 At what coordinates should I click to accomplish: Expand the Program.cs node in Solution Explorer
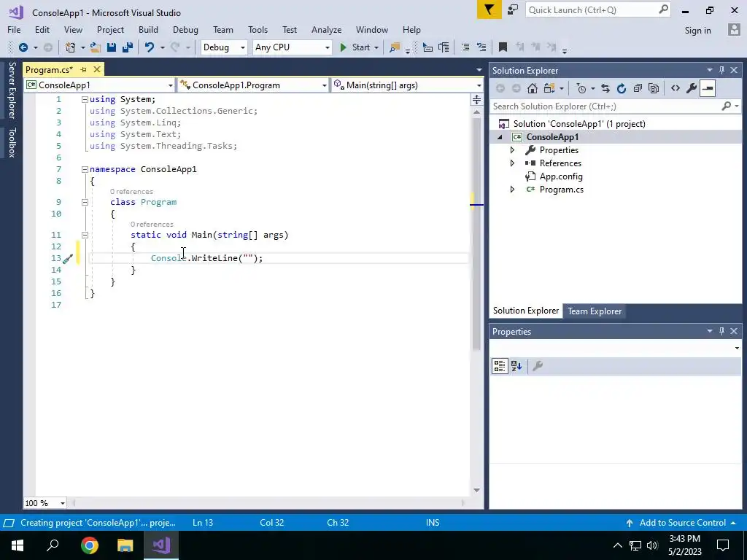tap(512, 190)
